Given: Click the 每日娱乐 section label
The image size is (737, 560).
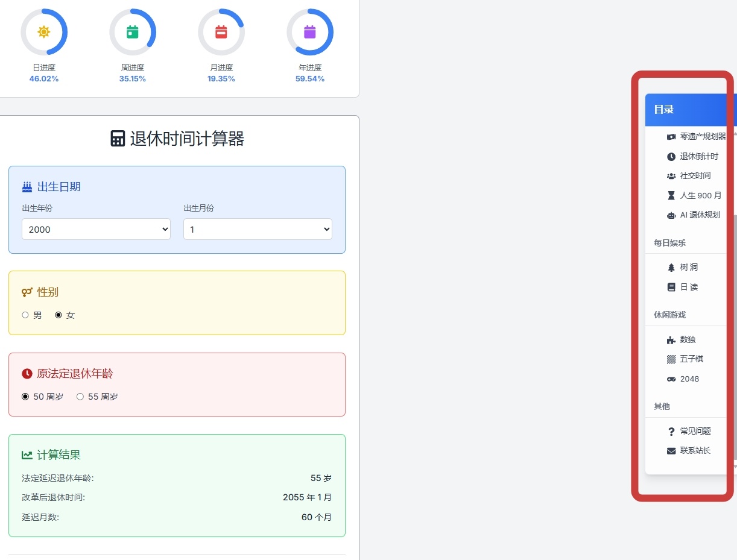Looking at the screenshot, I should coord(670,243).
